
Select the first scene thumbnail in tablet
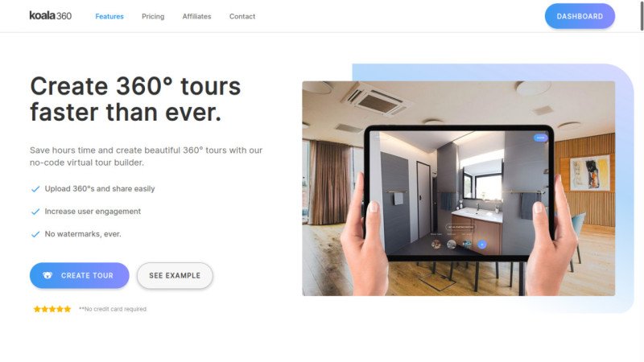tap(436, 245)
